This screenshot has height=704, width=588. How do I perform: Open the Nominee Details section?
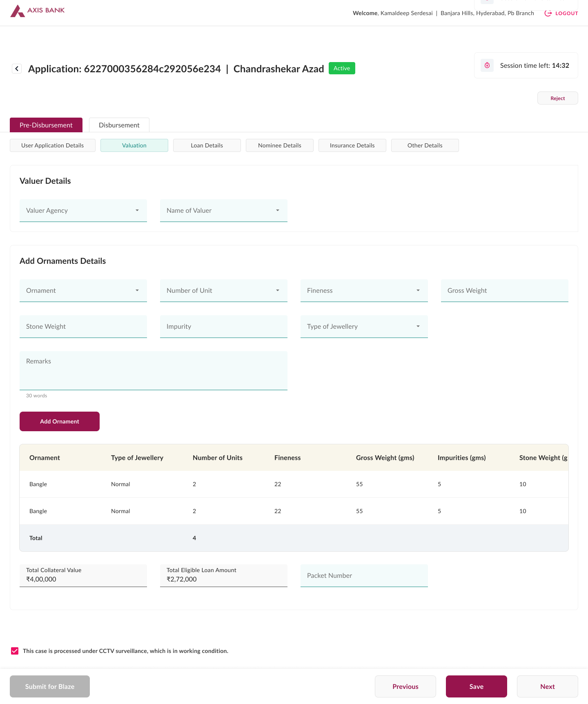click(x=280, y=145)
